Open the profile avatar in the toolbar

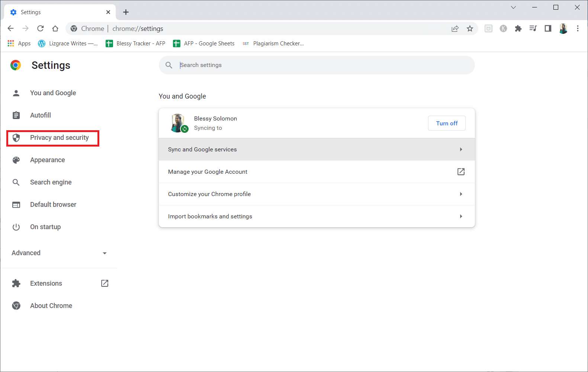pyautogui.click(x=563, y=29)
